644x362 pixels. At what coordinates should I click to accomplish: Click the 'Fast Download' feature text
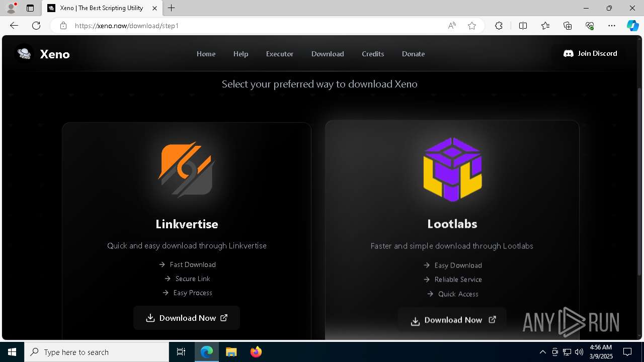[x=193, y=264]
